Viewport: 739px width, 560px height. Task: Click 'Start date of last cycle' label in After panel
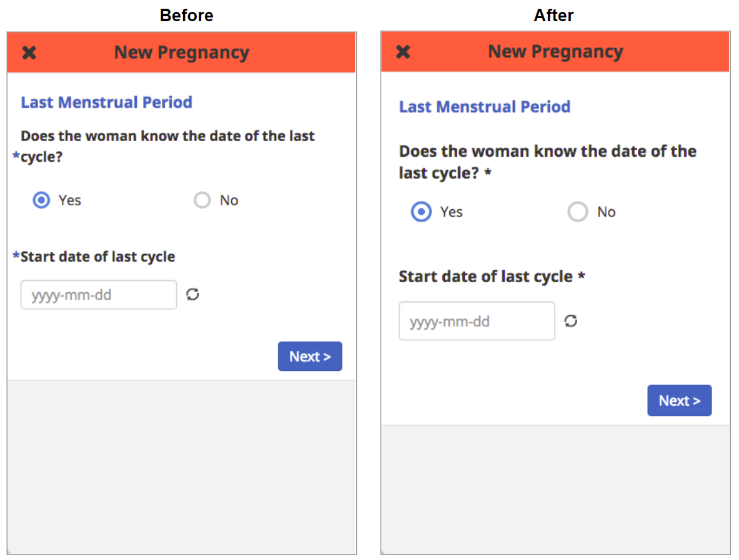pyautogui.click(x=485, y=277)
